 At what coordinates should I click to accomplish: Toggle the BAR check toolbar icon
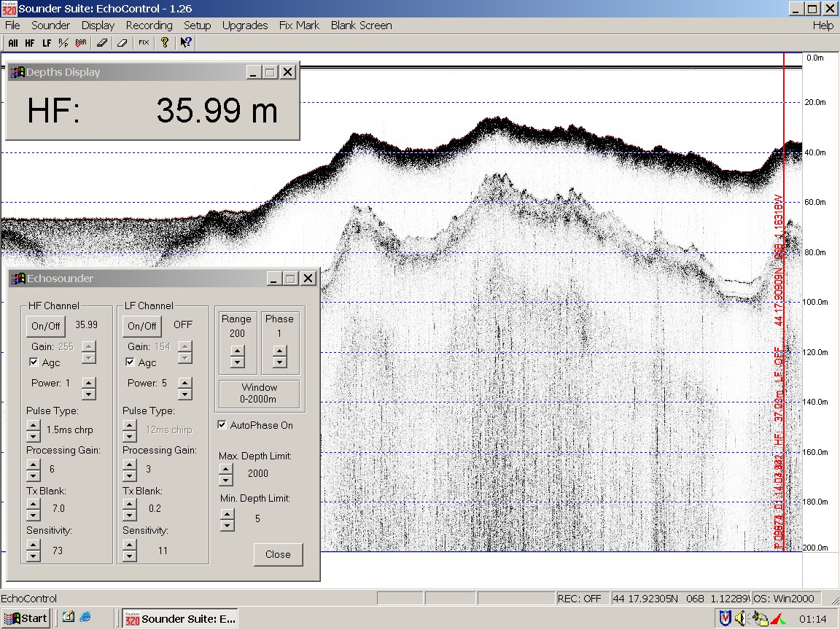(80, 43)
